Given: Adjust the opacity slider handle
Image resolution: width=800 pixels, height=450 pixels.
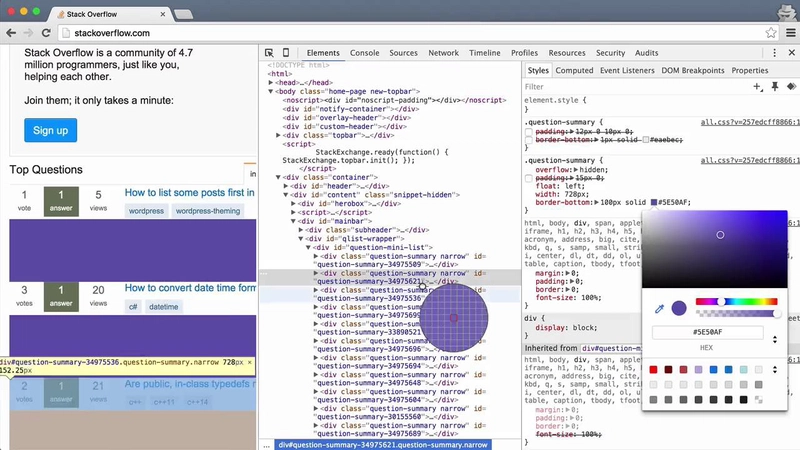Looking at the screenshot, I should (777, 314).
